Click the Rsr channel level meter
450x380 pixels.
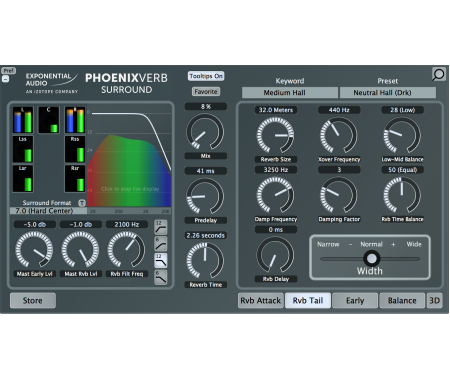75,178
